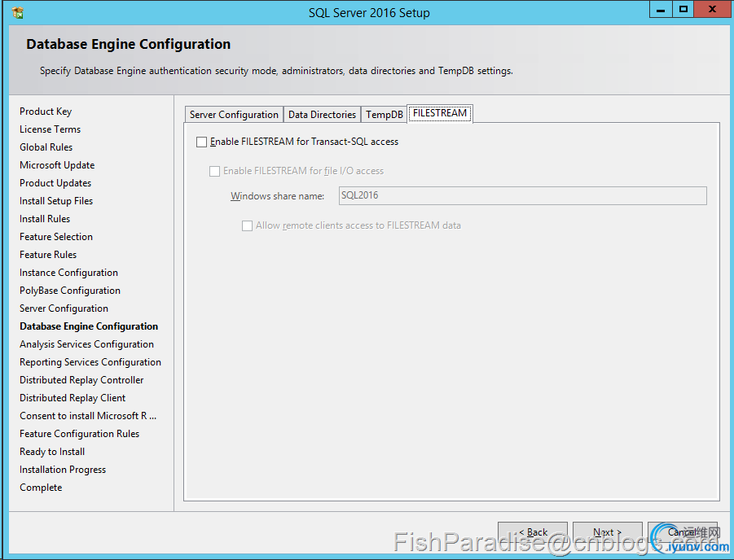Click the Ready to Install step

52,452
